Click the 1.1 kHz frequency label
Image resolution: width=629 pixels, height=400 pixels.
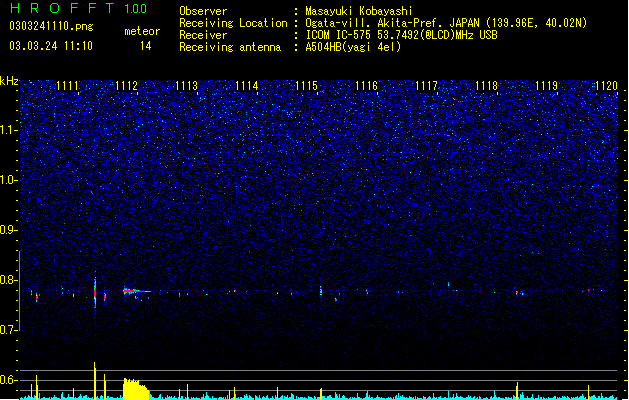coord(9,130)
